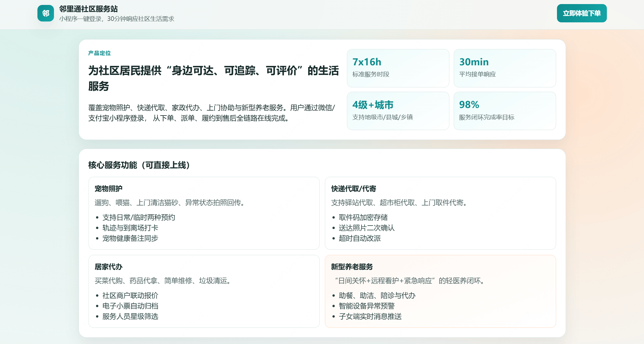The height and width of the screenshot is (344, 644).
Task: Click the 产品定位 section label
Action: click(100, 53)
